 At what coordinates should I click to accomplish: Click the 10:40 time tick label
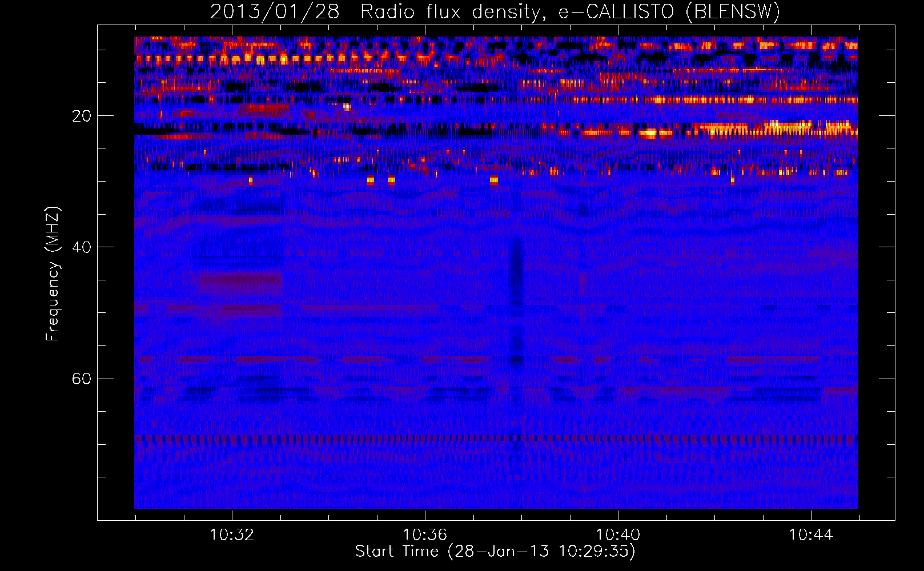point(618,534)
